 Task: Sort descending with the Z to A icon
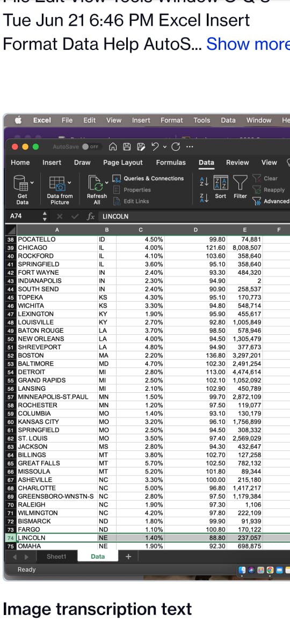[203, 198]
